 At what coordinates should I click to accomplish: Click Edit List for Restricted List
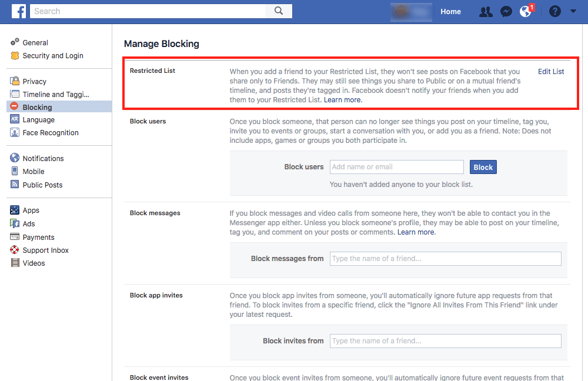[551, 72]
